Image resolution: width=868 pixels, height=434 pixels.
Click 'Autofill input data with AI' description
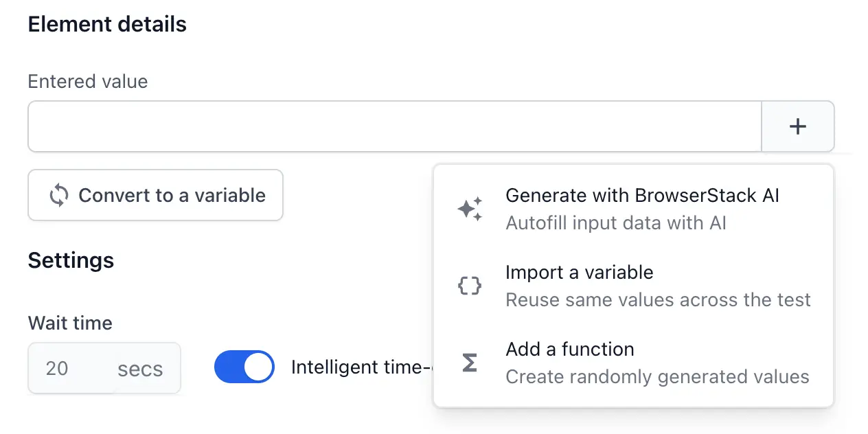615,223
